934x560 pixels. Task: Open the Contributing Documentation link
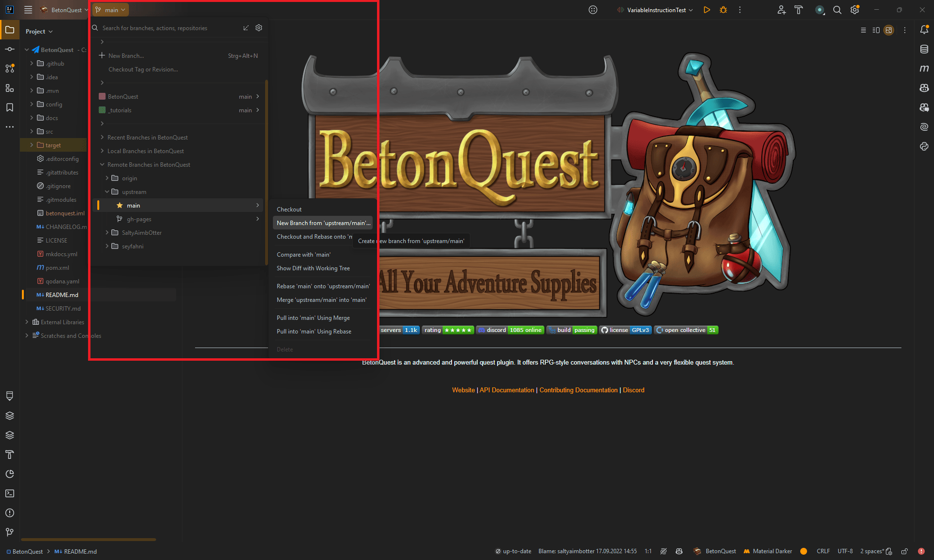pos(578,390)
